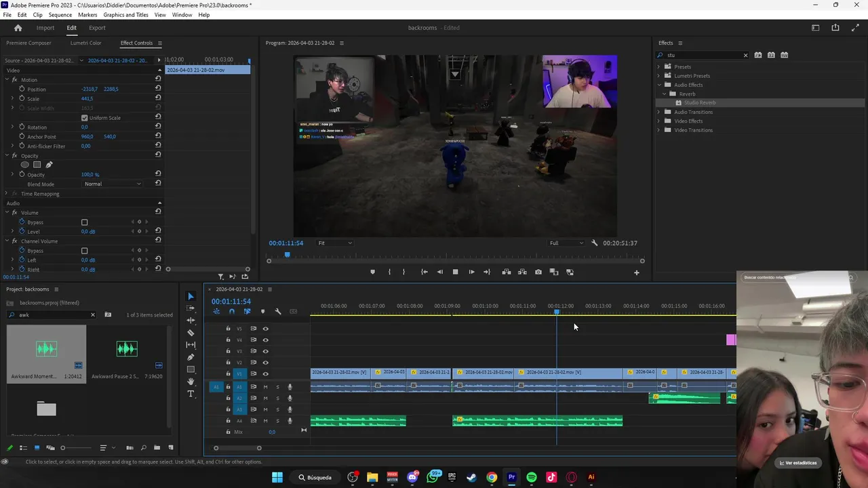The height and width of the screenshot is (488, 868).
Task: Open Program monitor settings wrench
Action: (x=595, y=243)
